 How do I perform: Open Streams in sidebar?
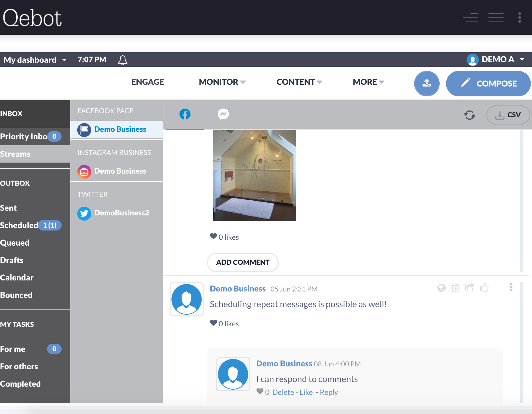35,154
